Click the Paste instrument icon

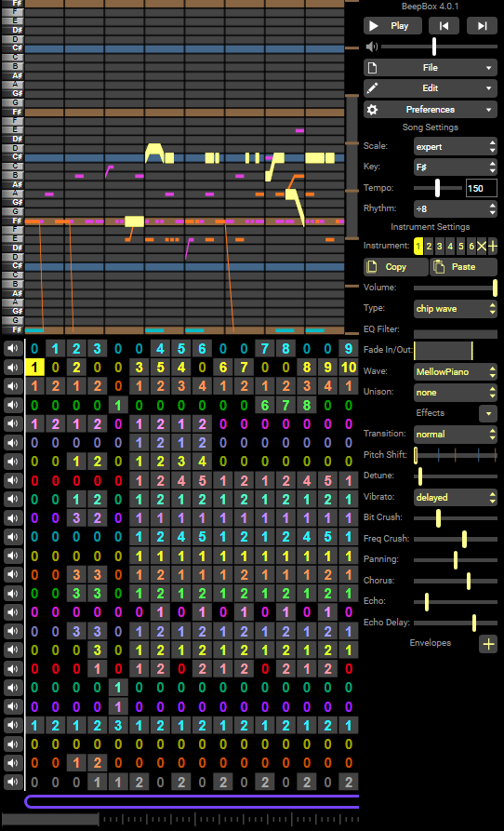pyautogui.click(x=438, y=266)
